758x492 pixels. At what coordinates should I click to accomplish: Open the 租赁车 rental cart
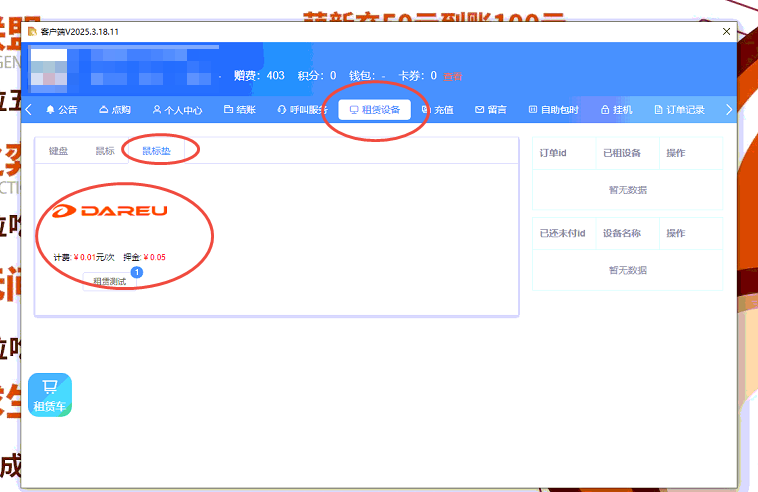tap(50, 395)
